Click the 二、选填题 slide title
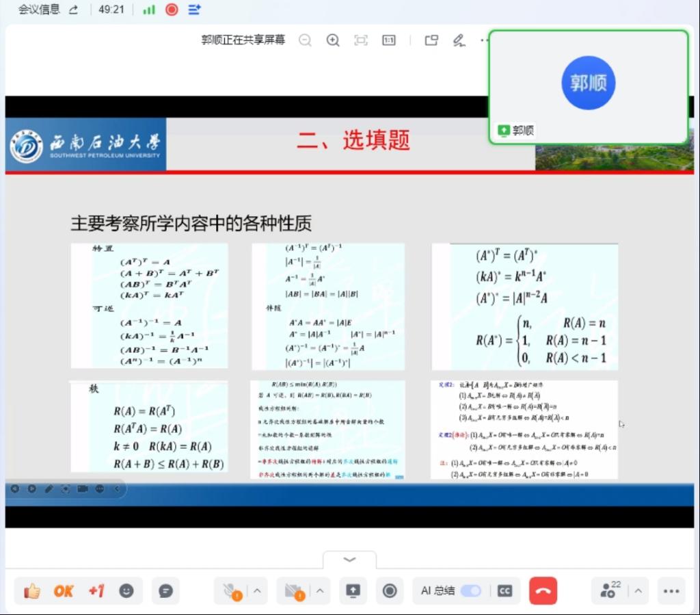This screenshot has width=700, height=615. 353,140
